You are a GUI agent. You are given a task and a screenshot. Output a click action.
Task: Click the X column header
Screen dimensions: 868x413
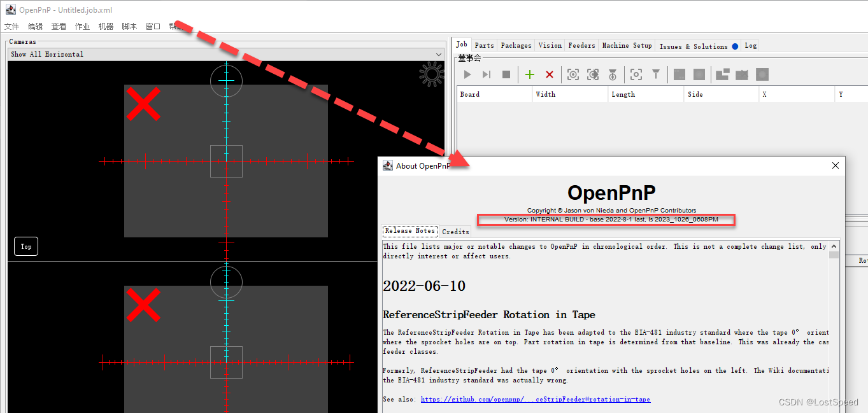click(x=797, y=94)
